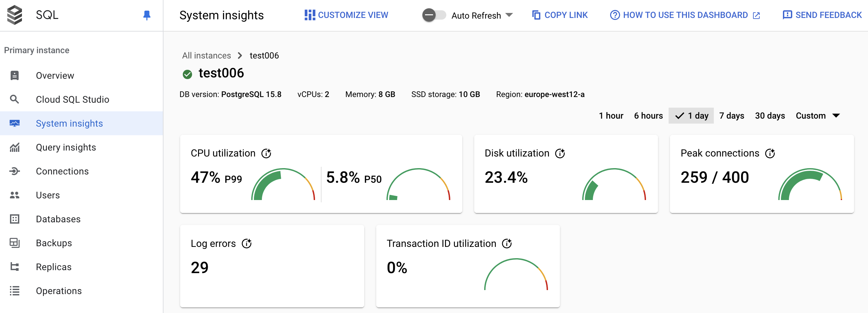Viewport: 868px width, 313px height.
Task: Click the Cloud SQL Studio magnifier icon
Action: click(15, 99)
